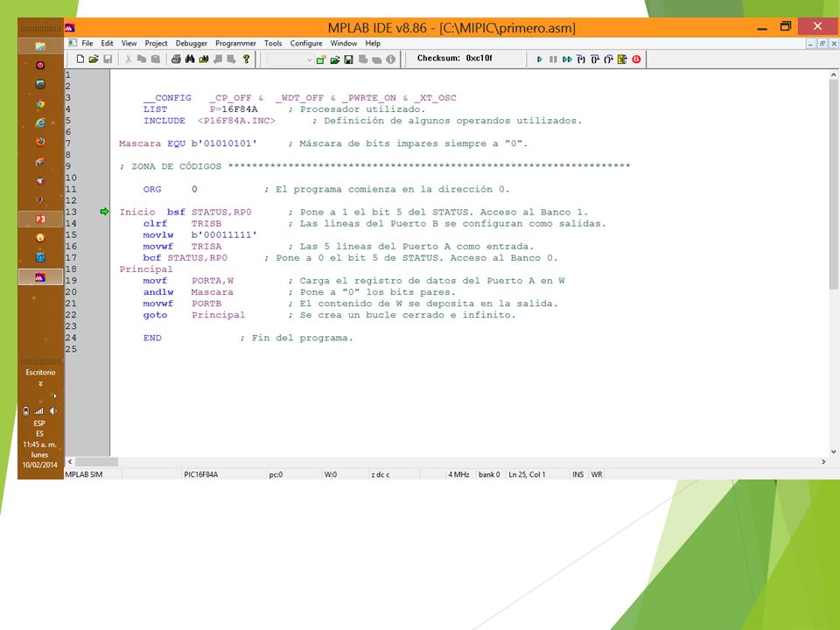
Task: Halt the simulation with the pause icon
Action: (x=553, y=59)
